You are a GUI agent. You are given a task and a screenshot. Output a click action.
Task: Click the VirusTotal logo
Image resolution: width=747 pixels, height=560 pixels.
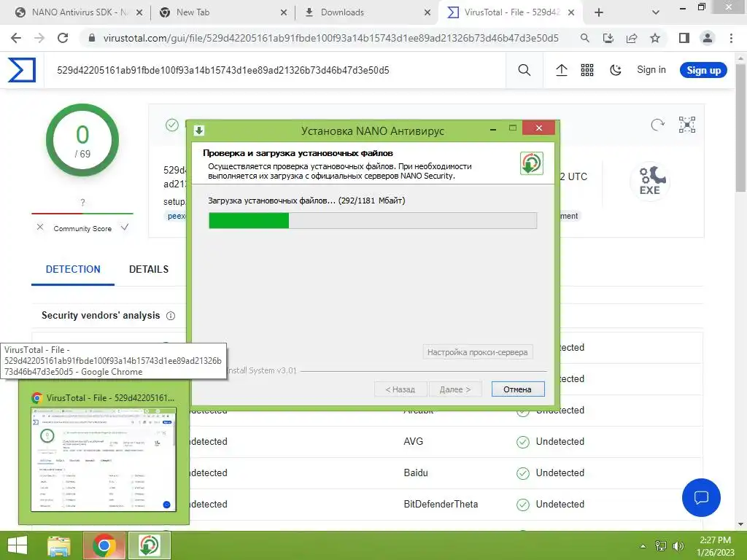(x=21, y=70)
